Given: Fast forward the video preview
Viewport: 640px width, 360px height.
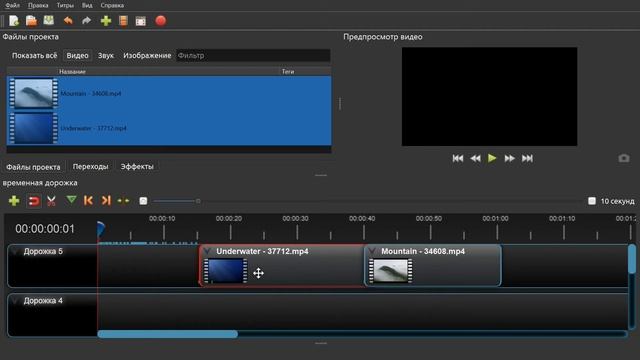Looking at the screenshot, I should click(x=509, y=158).
